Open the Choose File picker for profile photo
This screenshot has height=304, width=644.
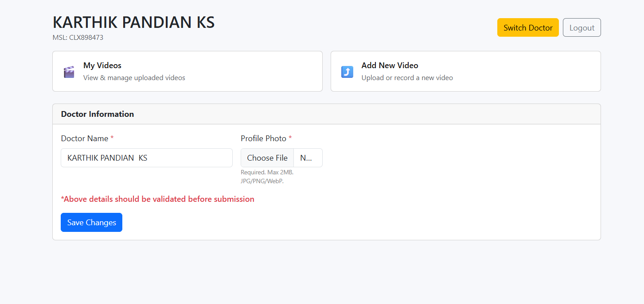pyautogui.click(x=267, y=158)
